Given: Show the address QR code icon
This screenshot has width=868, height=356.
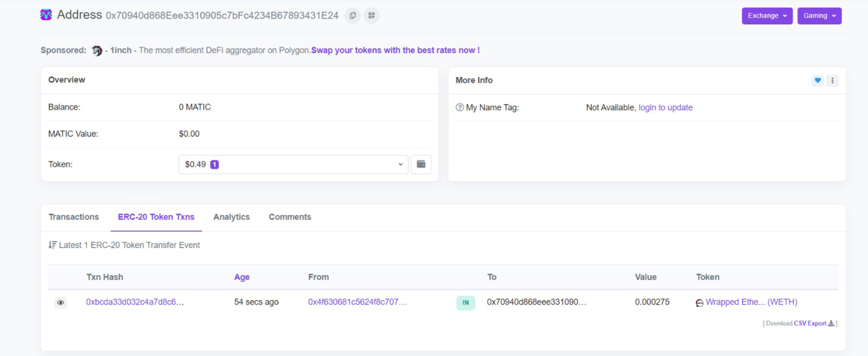Looking at the screenshot, I should [x=372, y=15].
